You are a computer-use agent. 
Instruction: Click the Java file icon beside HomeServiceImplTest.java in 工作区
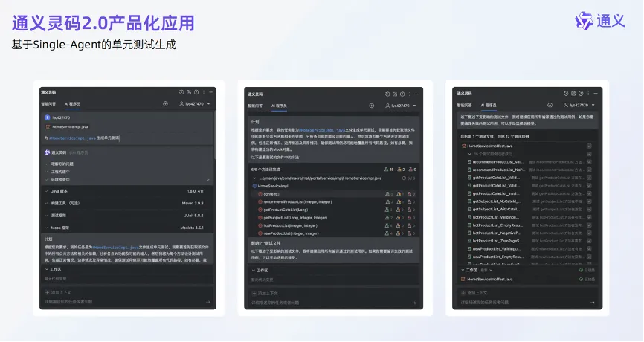point(463,280)
